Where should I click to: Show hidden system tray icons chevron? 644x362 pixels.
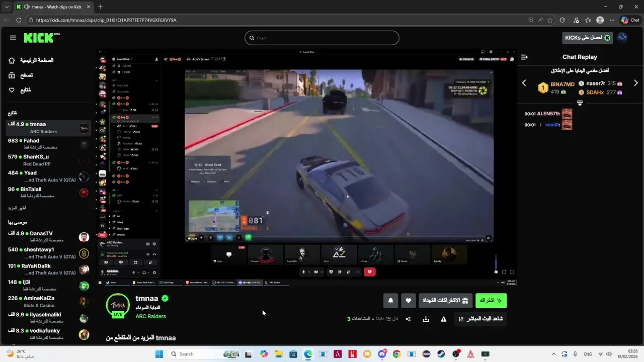tap(553, 354)
